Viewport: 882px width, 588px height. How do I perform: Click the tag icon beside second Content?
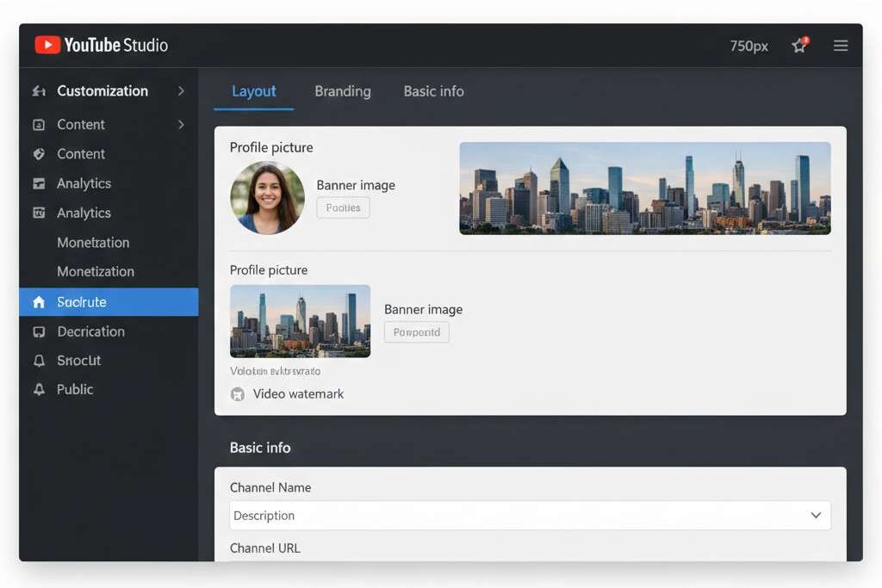39,154
